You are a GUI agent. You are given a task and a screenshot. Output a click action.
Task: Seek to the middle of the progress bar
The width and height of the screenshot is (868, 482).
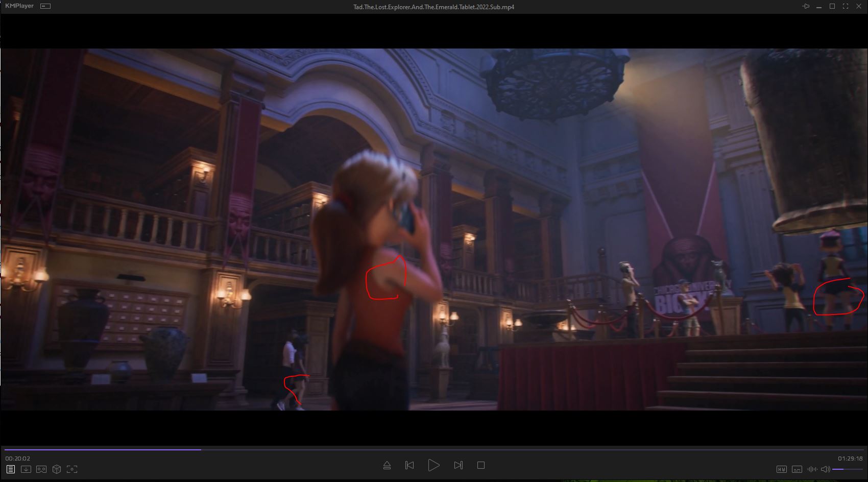tap(433, 450)
